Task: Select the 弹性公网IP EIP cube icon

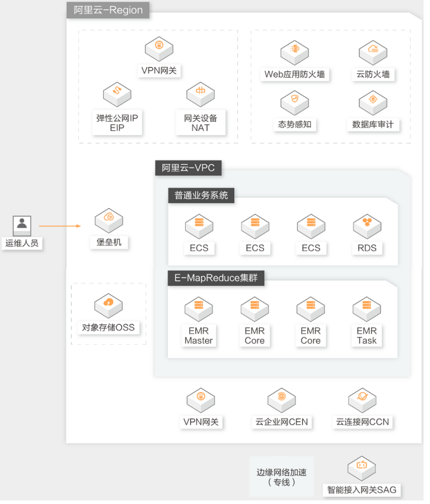Action: [117, 94]
